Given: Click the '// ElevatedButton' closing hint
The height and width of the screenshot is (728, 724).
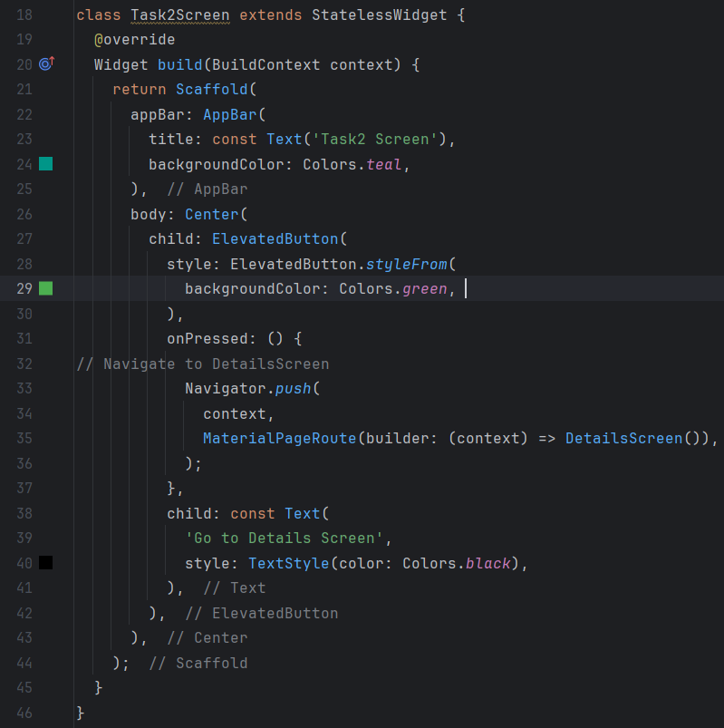Looking at the screenshot, I should (x=262, y=614).
